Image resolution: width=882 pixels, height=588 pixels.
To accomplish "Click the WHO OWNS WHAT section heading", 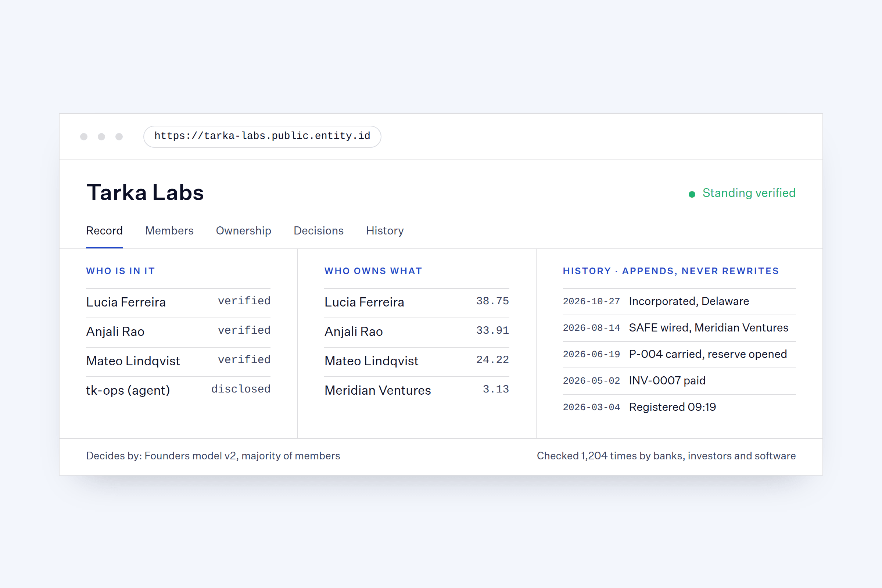I will 373,271.
